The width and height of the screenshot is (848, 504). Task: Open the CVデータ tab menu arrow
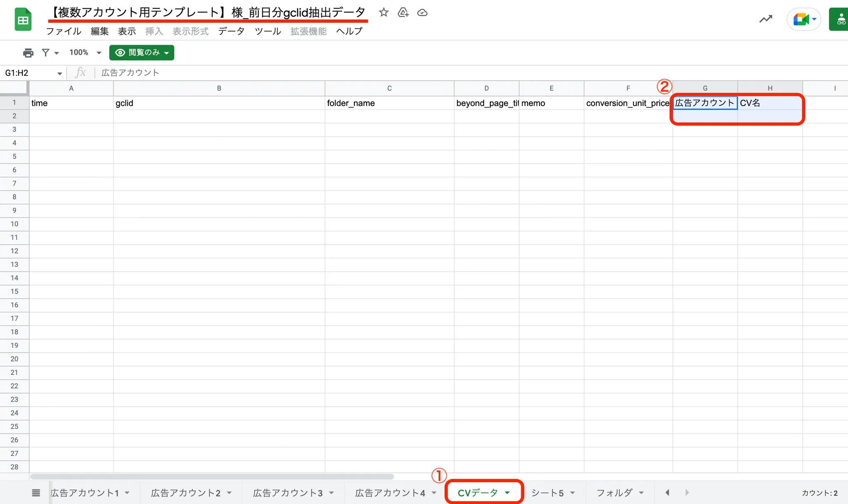tap(507, 492)
